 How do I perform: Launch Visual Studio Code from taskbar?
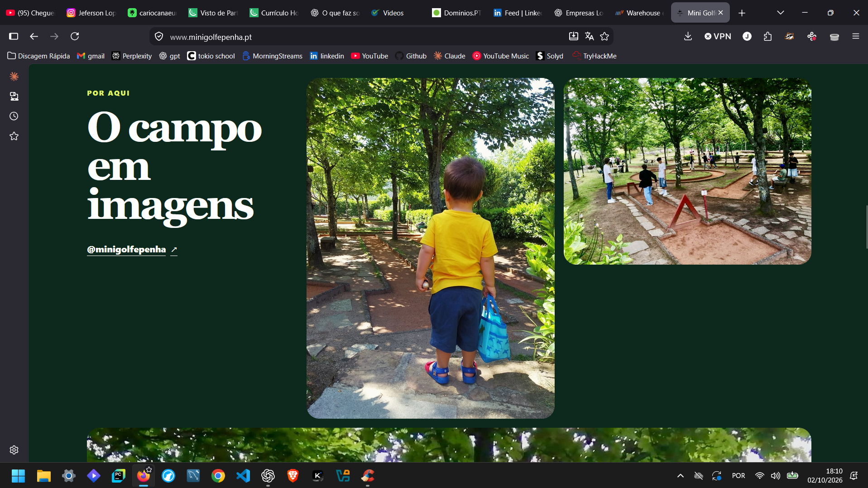(243, 476)
